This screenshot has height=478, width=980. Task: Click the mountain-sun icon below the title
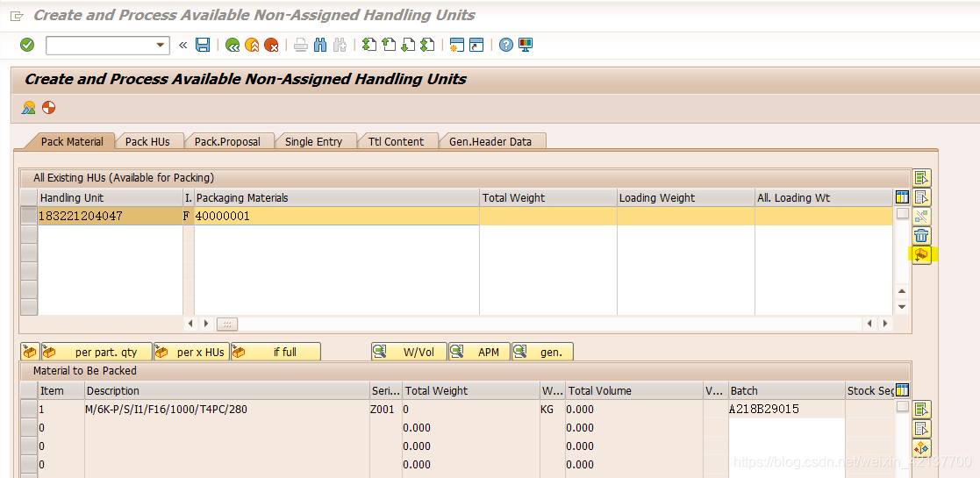pos(29,108)
